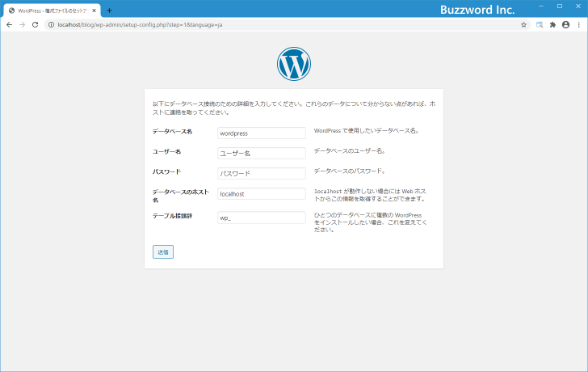The height and width of the screenshot is (372, 588).
Task: Close the Chrome window
Action: coord(577,6)
